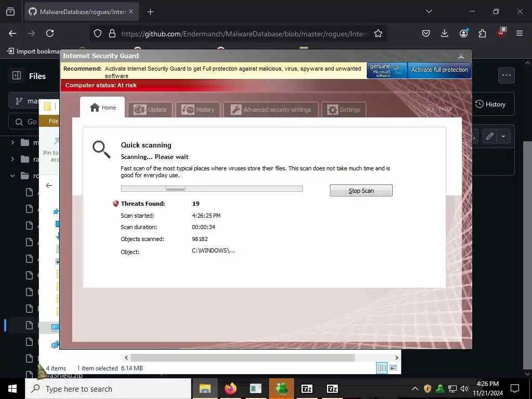This screenshot has height=399, width=532.
Task: Close the MalwareDatabase browser tab
Action: pos(131,12)
